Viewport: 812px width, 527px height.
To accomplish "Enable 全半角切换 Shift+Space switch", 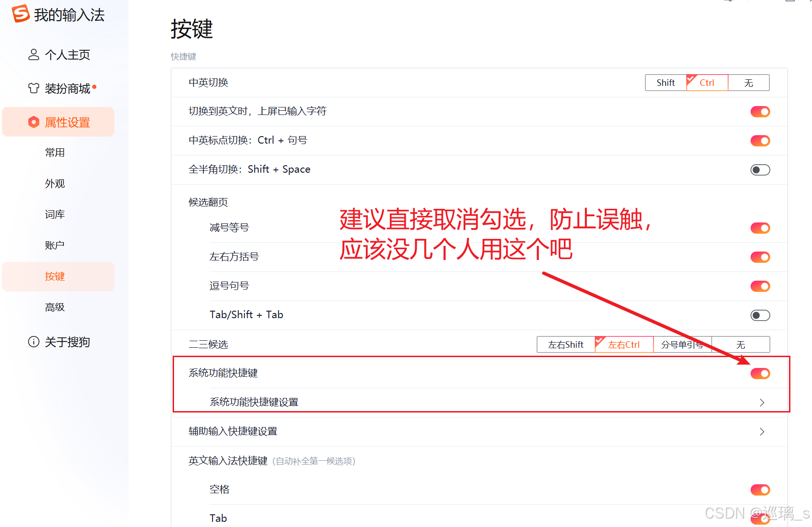I will 760,170.
